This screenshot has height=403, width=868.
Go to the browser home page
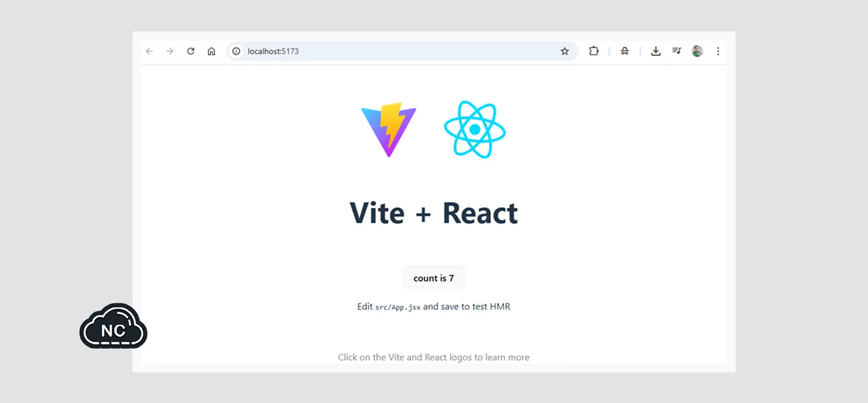click(x=211, y=52)
